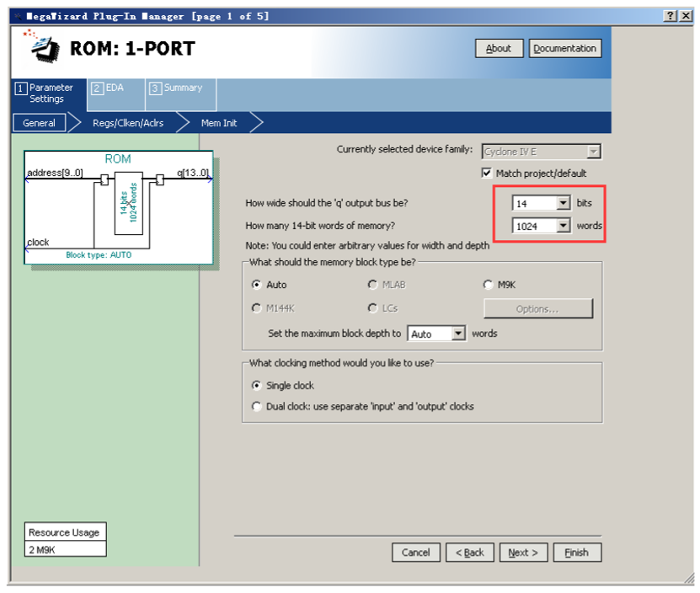Select the M144K memory block type
This screenshot has width=700, height=593.
[x=256, y=308]
